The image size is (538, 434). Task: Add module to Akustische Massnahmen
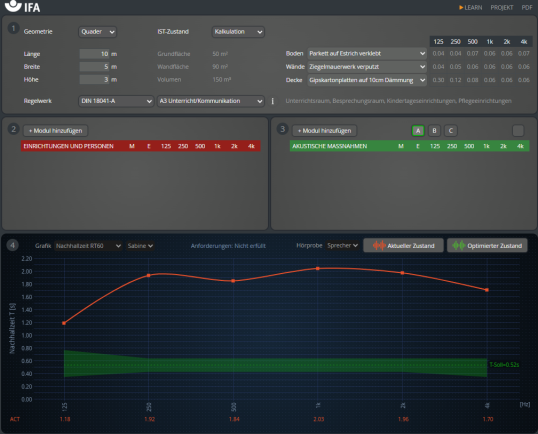(x=324, y=131)
